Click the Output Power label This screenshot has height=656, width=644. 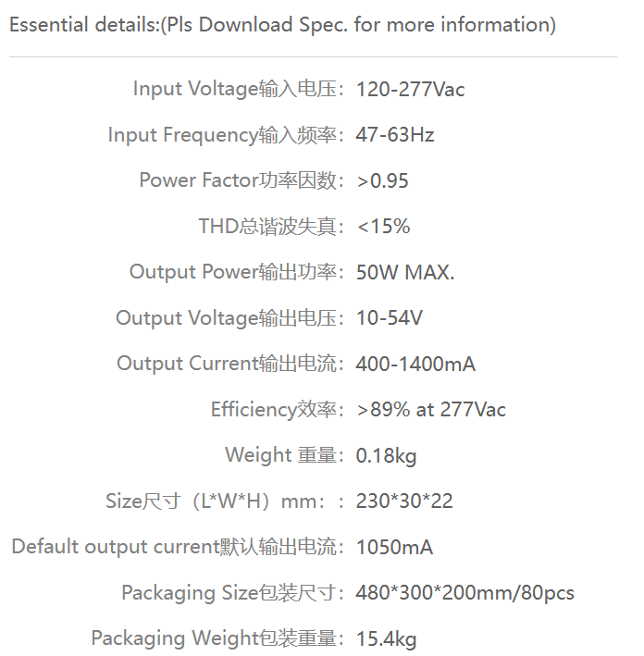[237, 272]
